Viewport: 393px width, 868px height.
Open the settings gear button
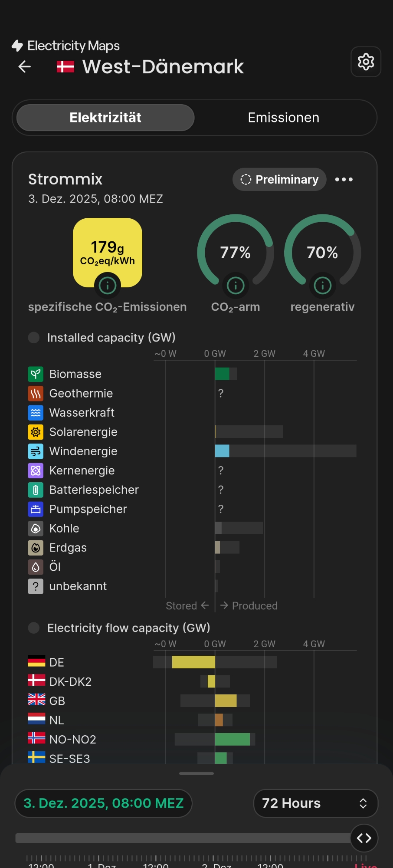coord(366,62)
